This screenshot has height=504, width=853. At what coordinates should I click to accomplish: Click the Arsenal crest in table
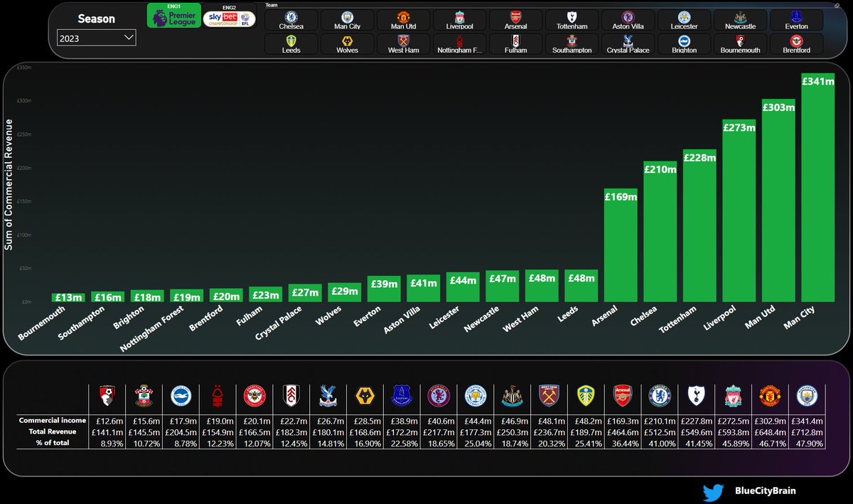(621, 395)
